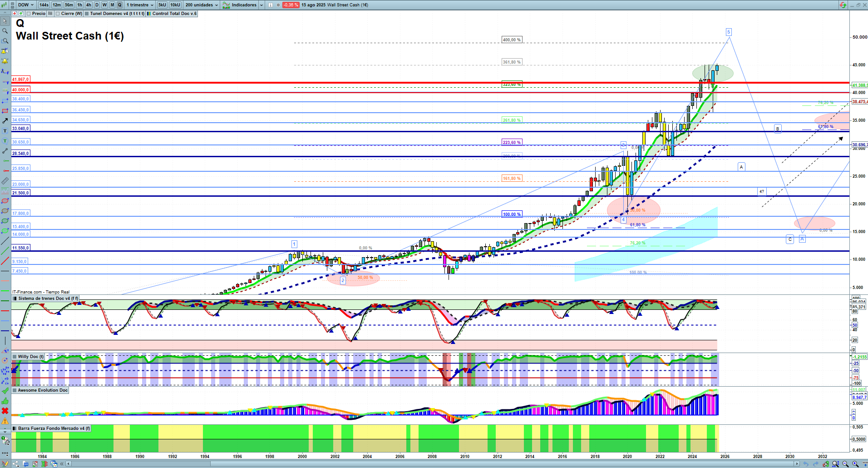Screen dimensions: 868x468
Task: Select the filled red rectangle tool
Action: [5, 111]
